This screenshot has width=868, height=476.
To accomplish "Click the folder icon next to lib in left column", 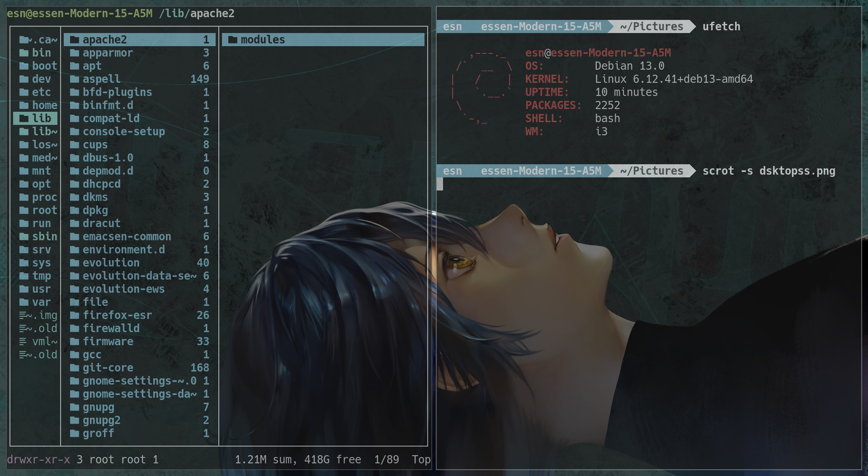I will coord(24,119).
